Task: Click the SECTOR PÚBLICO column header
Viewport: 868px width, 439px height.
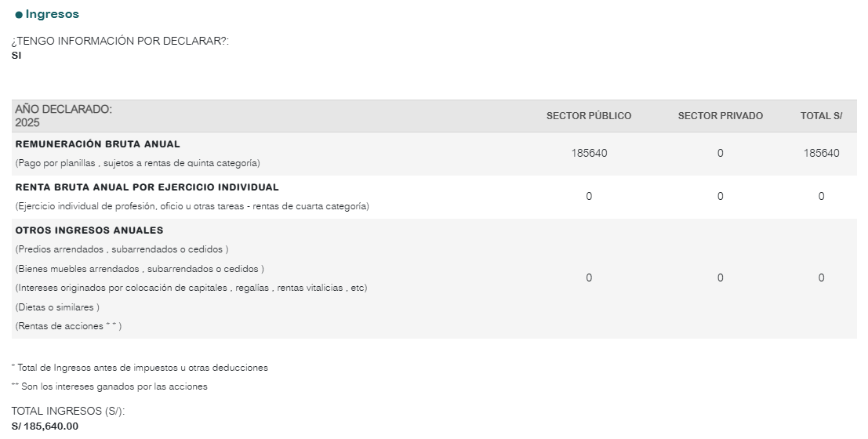Action: point(589,116)
